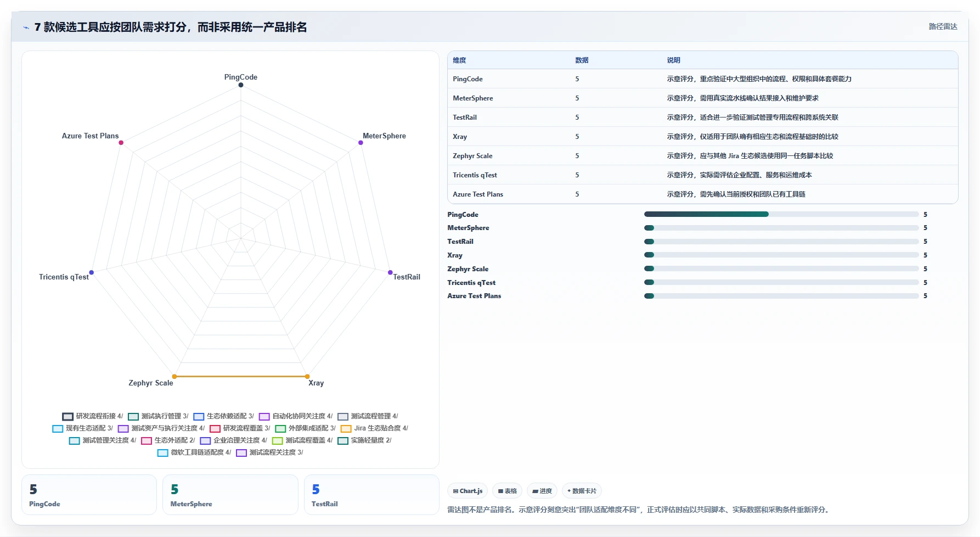980x537 pixels.
Task: Click the Tricentis qTest progress bar
Action: [x=781, y=282]
